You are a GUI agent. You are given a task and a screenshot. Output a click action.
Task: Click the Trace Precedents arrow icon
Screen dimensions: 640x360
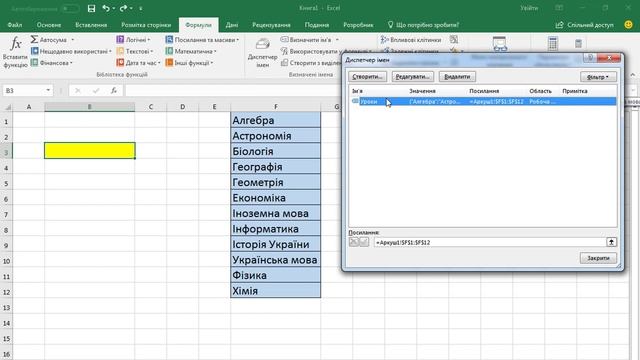tap(384, 40)
